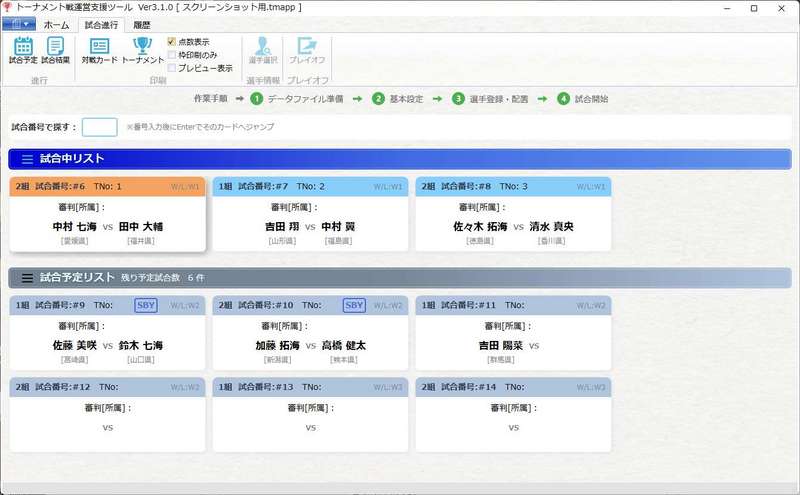Open match card #12 header

point(107,387)
